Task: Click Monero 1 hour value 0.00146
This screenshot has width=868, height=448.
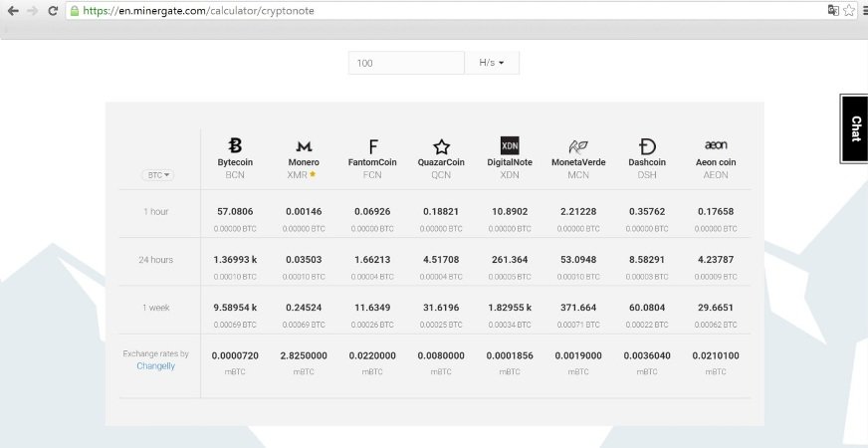Action: (304, 211)
